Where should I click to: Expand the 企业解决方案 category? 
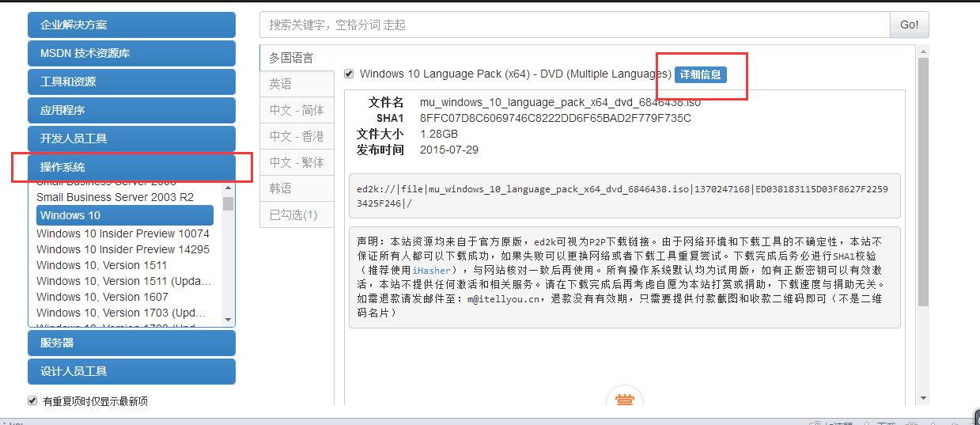(131, 25)
